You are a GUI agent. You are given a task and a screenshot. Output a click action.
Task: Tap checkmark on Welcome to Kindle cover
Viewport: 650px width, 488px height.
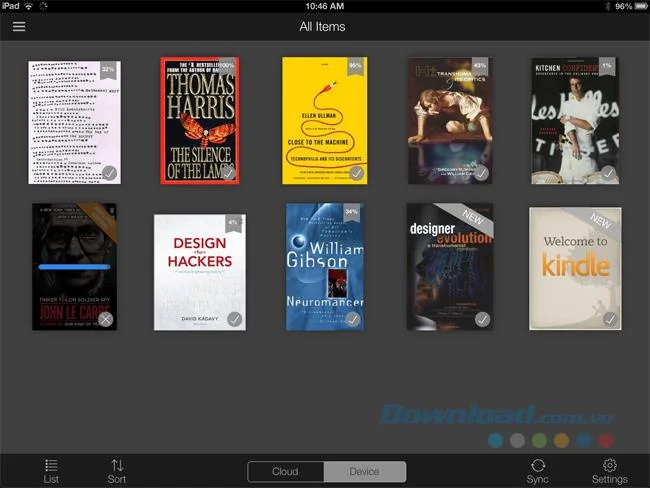tap(610, 319)
